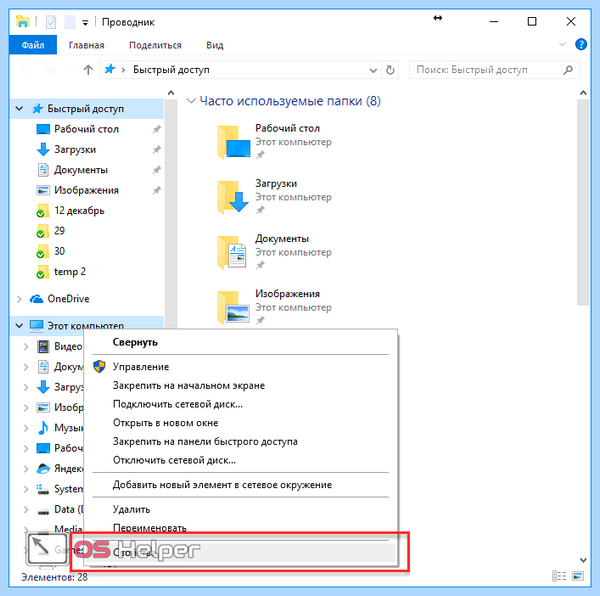Expand the System drive tree node
This screenshot has height=596, width=600.
(26, 489)
